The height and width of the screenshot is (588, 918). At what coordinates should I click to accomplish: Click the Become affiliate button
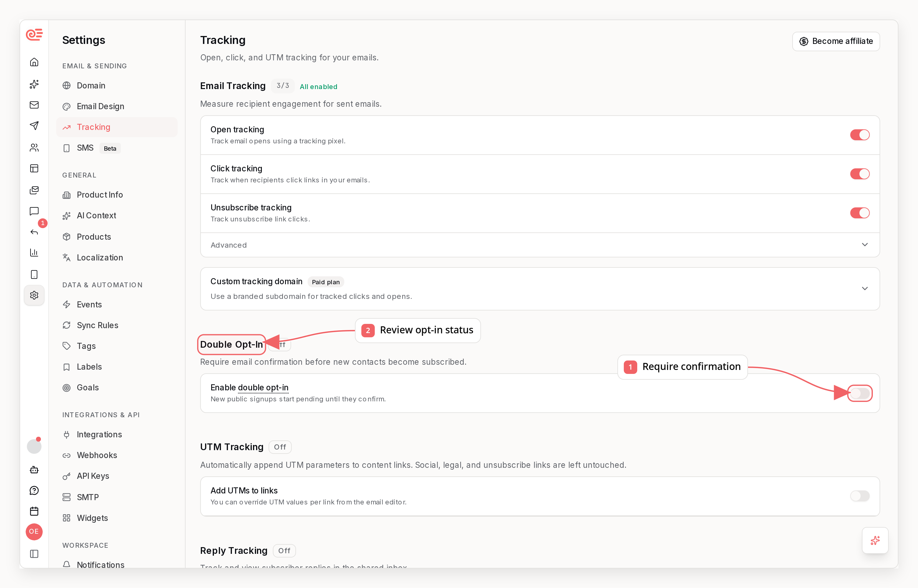tap(836, 41)
